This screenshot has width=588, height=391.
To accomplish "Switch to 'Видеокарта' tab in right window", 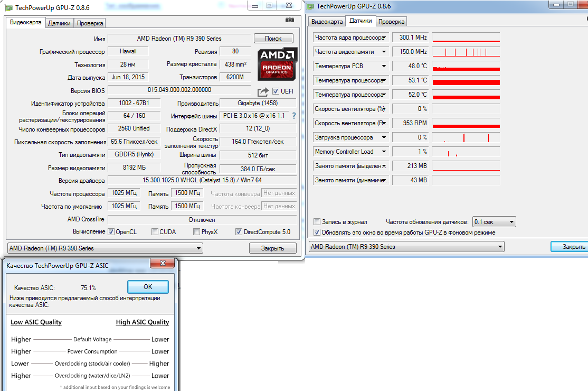I will [327, 22].
